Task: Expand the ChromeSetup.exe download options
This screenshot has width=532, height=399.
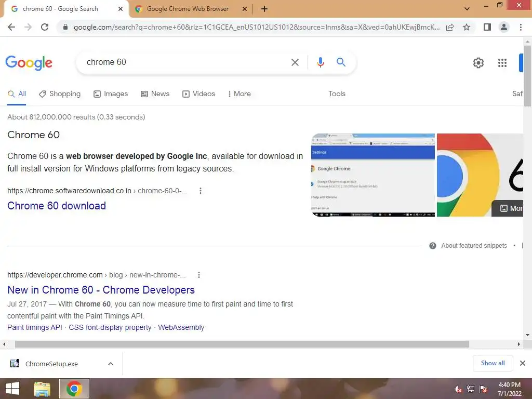Action: pyautogui.click(x=110, y=364)
